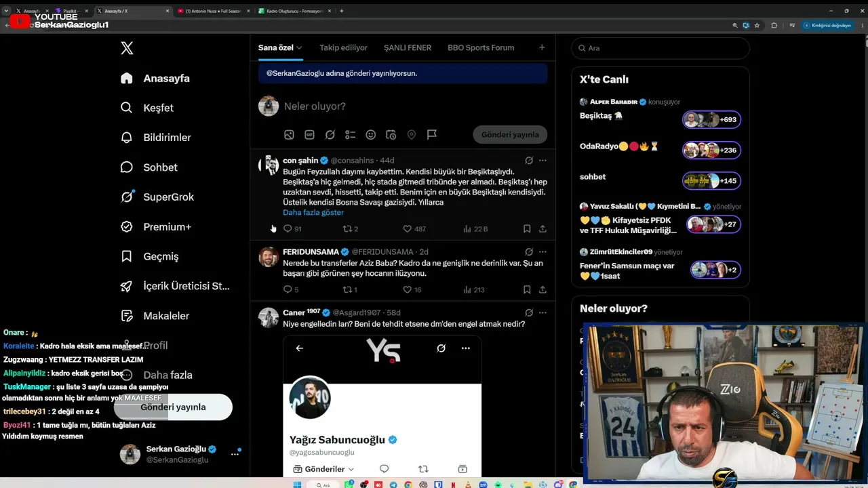Click the Ara search field on X

[x=660, y=48]
